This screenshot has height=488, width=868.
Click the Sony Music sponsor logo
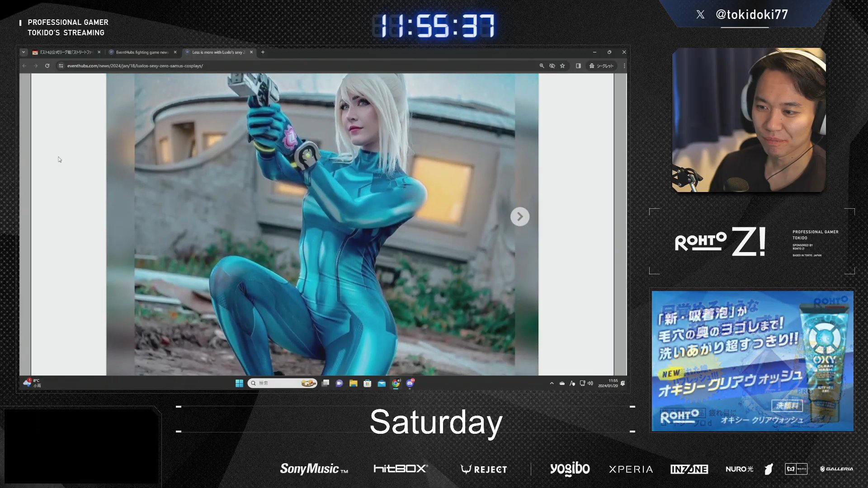click(314, 469)
